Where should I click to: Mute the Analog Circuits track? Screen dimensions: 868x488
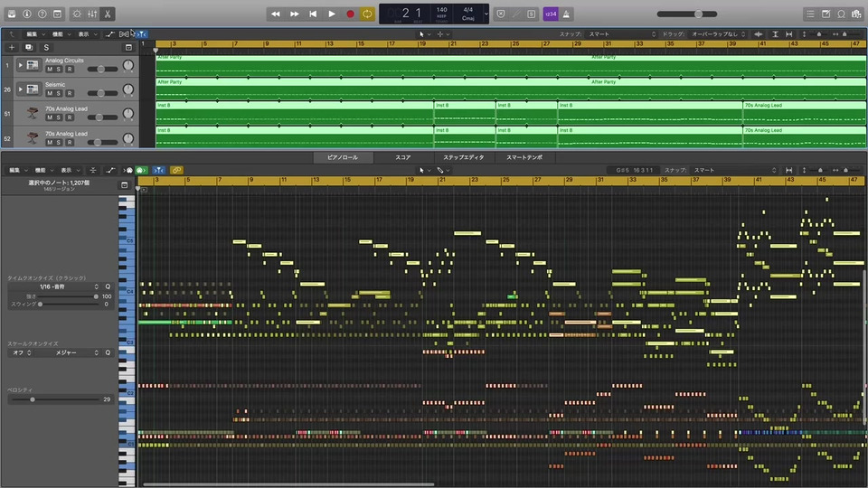point(50,70)
